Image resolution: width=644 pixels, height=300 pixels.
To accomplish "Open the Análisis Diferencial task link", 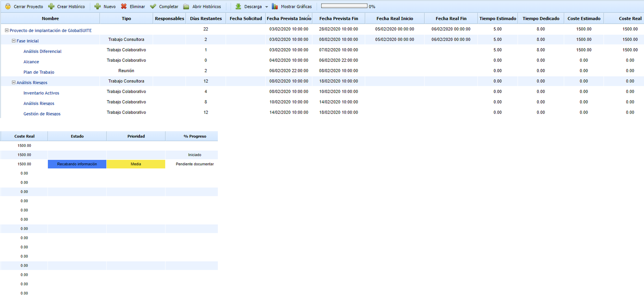I will (x=42, y=51).
